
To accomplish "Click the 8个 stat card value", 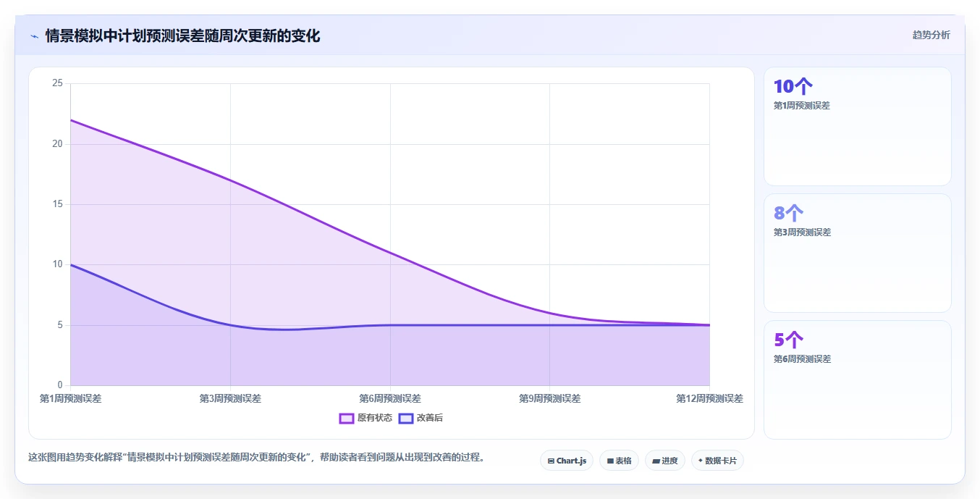I will (x=788, y=213).
